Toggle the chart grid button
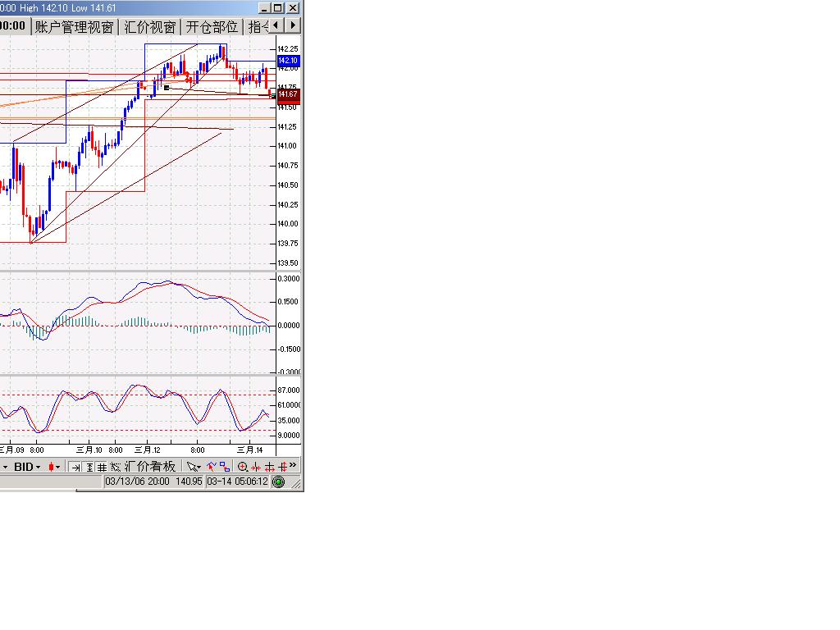 point(102,468)
